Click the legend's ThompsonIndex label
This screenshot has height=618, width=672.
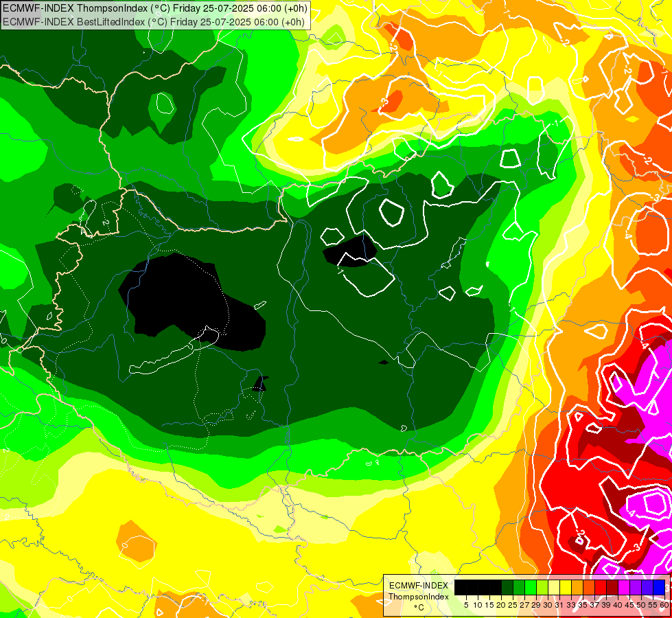[419, 597]
